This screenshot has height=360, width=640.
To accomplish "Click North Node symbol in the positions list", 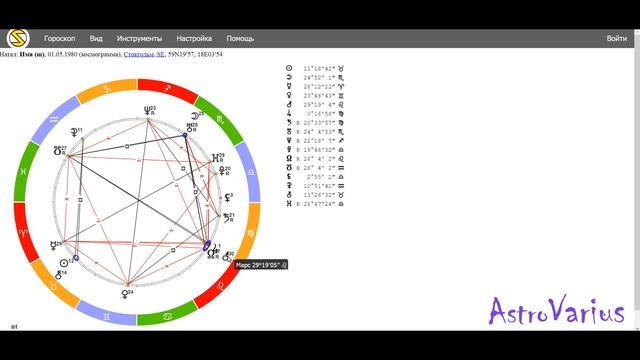I will click(289, 158).
